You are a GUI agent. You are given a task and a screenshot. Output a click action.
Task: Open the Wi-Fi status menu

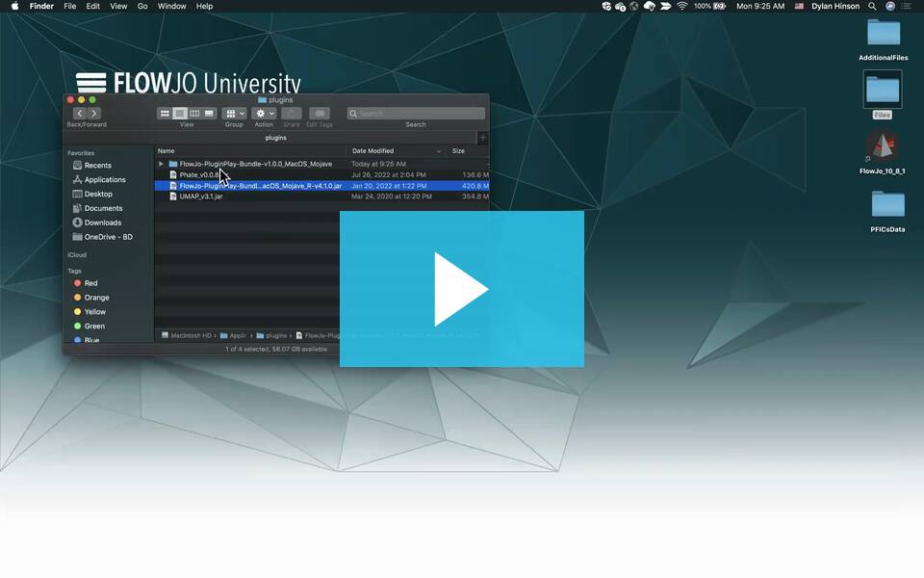tap(681, 6)
